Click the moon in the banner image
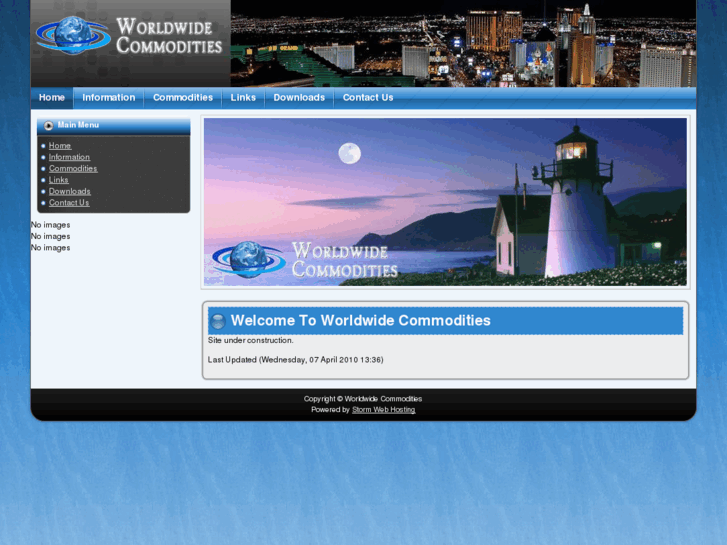The height and width of the screenshot is (545, 727). [x=349, y=153]
